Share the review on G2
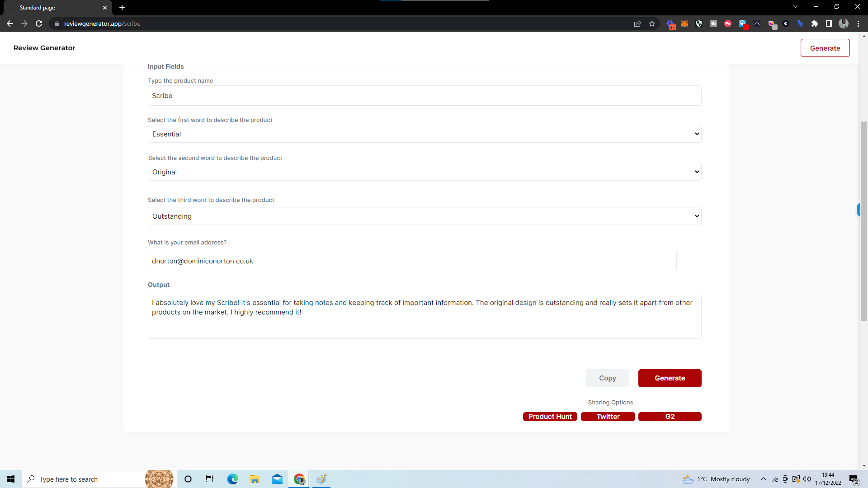The height and width of the screenshot is (488, 868). click(x=670, y=417)
